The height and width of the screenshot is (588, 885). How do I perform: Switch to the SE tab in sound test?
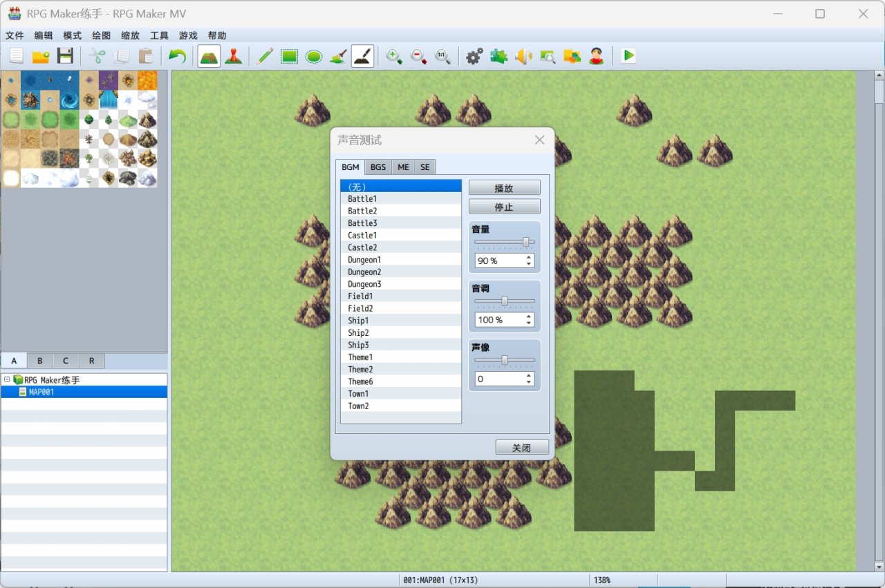(425, 167)
